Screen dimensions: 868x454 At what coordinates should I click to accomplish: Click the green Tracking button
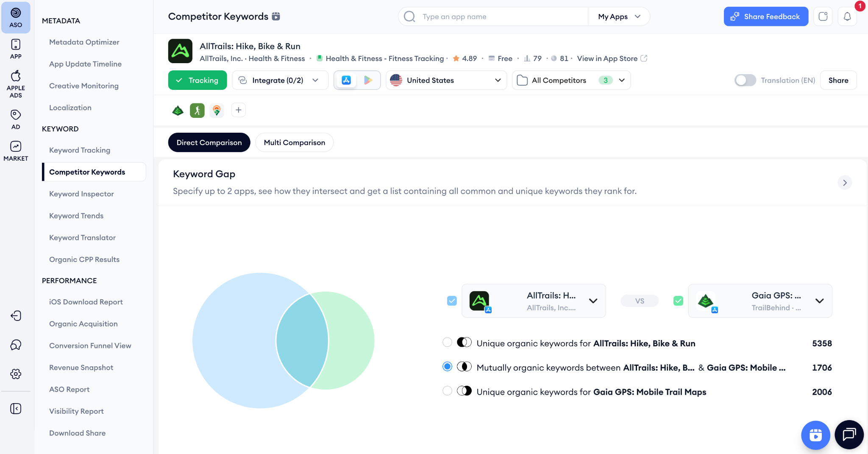point(198,80)
